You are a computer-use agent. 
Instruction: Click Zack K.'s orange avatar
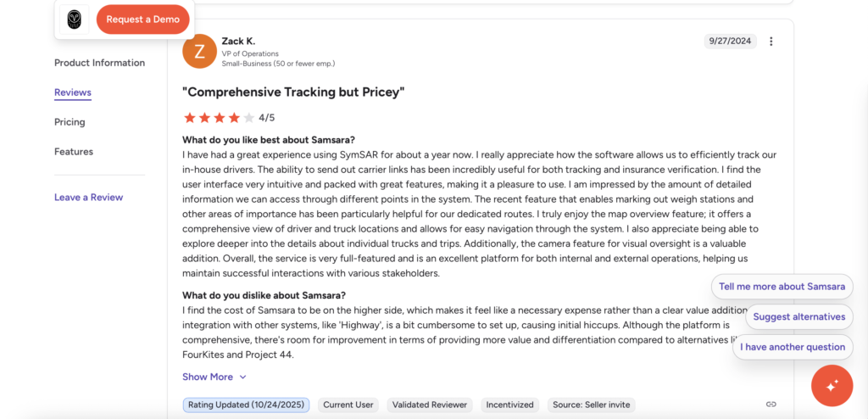coord(199,51)
